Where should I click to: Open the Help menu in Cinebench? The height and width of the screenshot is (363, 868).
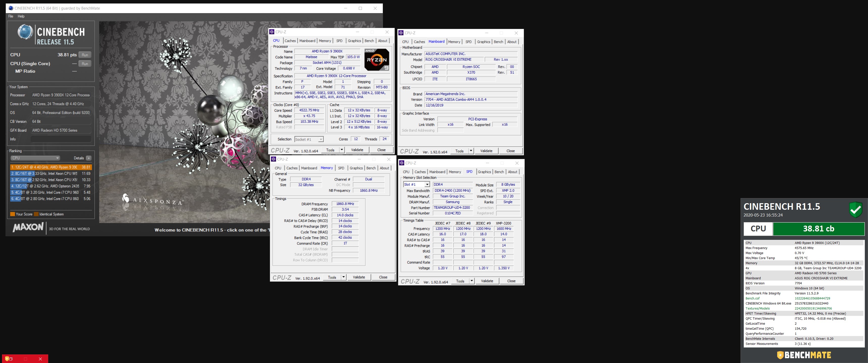pyautogui.click(x=21, y=16)
